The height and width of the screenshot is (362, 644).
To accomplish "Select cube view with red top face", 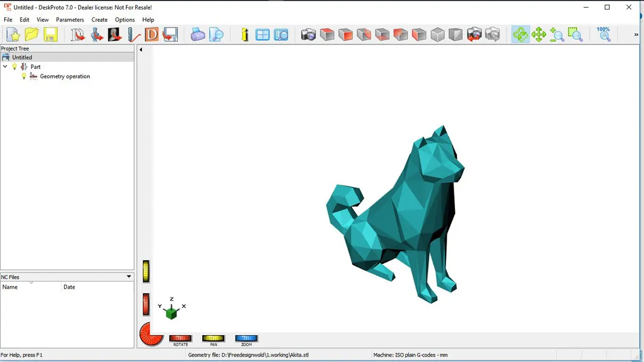I will (x=327, y=35).
